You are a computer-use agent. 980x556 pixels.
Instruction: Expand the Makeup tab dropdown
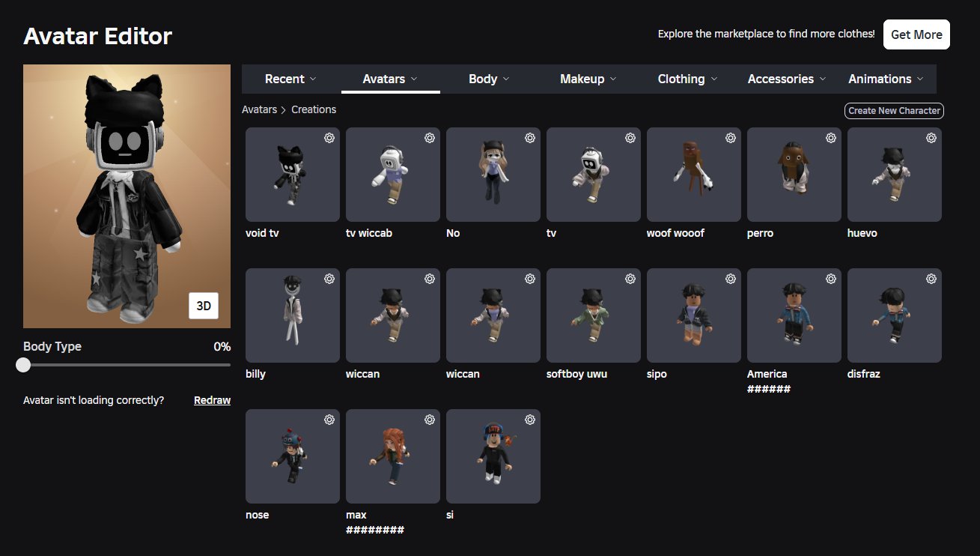[x=588, y=79]
